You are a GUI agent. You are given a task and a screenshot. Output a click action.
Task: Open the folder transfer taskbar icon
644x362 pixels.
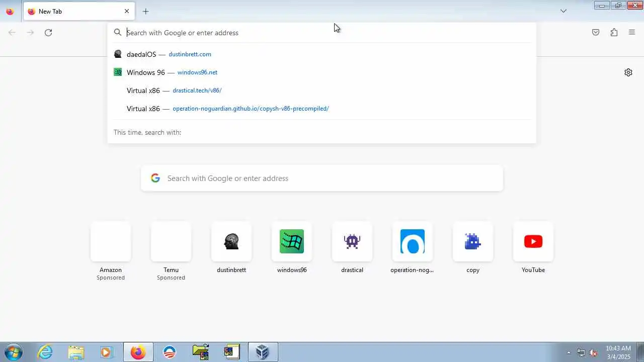(x=200, y=352)
